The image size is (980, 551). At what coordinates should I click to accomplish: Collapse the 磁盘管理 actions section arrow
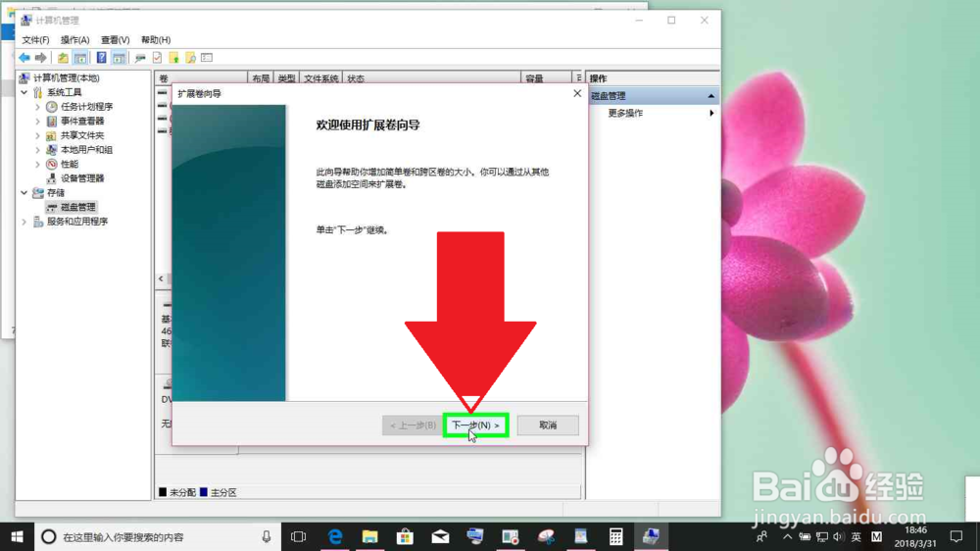pos(710,96)
